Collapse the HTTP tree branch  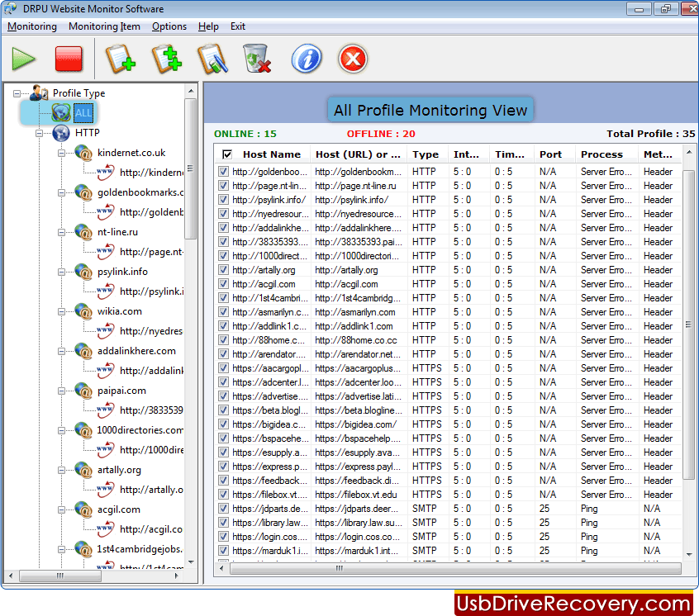(39, 133)
